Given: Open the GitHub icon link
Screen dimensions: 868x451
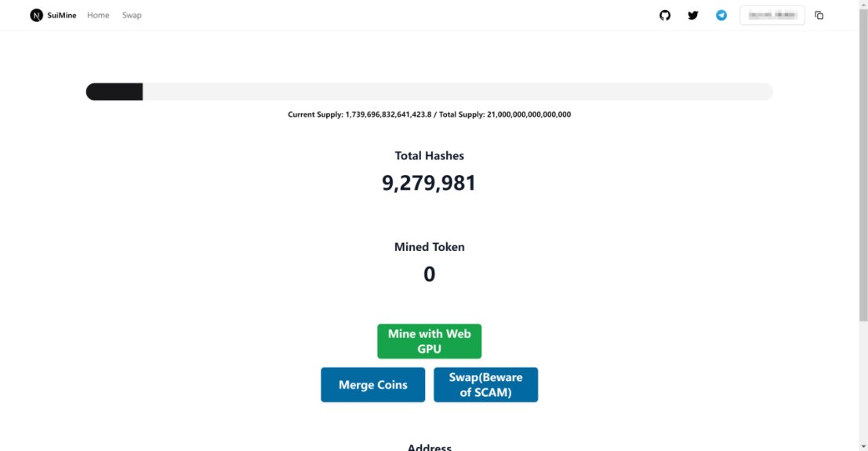Looking at the screenshot, I should pos(665,16).
